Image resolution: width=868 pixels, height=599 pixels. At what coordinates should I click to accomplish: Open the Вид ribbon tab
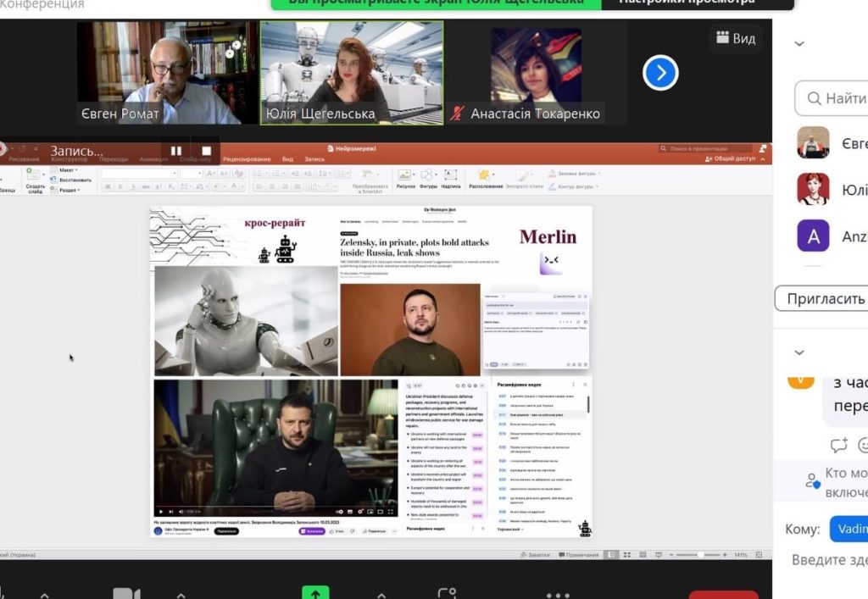287,159
